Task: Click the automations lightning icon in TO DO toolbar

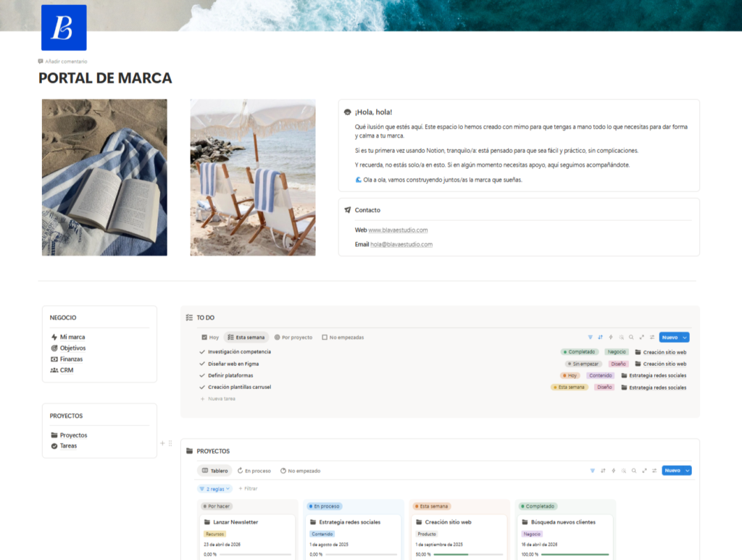Action: point(611,337)
